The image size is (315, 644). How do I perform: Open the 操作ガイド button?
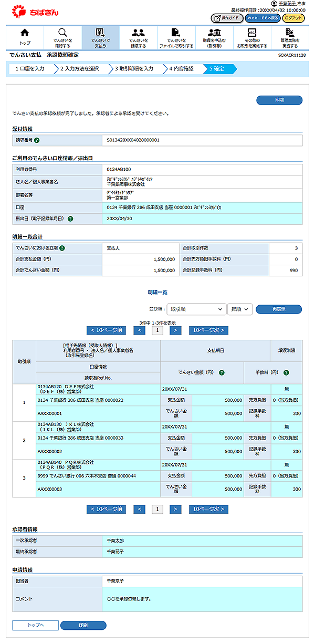pos(227,18)
